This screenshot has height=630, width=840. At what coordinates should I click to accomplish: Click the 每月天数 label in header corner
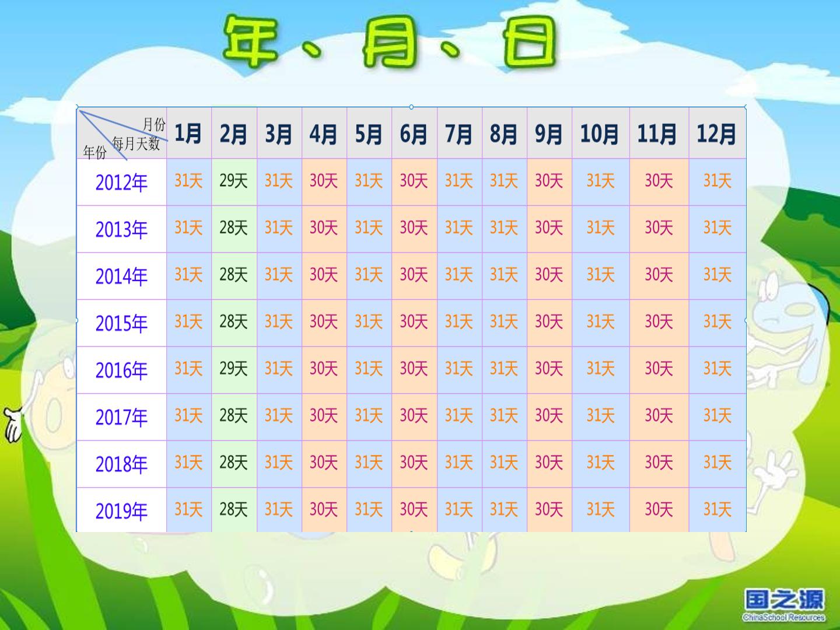pos(136,143)
